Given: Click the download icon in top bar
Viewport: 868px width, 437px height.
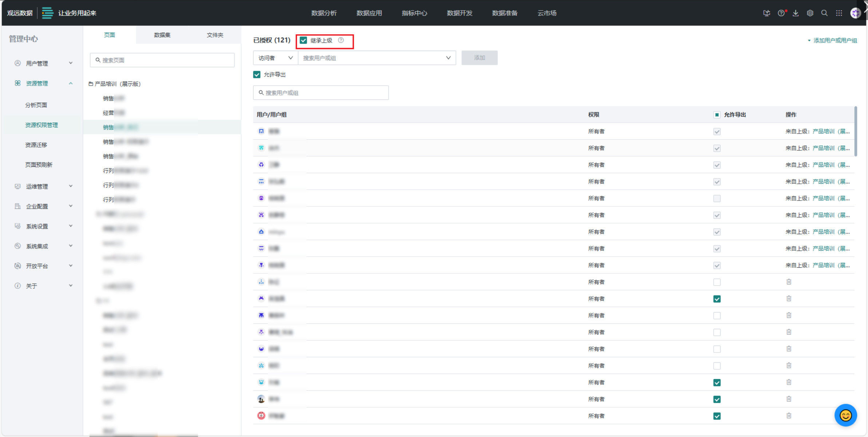Looking at the screenshot, I should click(796, 13).
